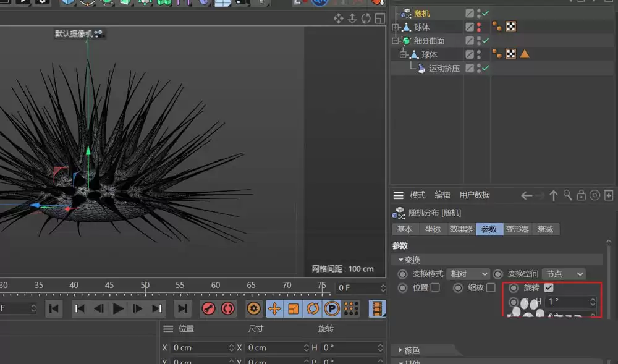Enable the 缩放 checkbox in Parameters
Viewport: 618px width, 364px height.
[x=492, y=287]
